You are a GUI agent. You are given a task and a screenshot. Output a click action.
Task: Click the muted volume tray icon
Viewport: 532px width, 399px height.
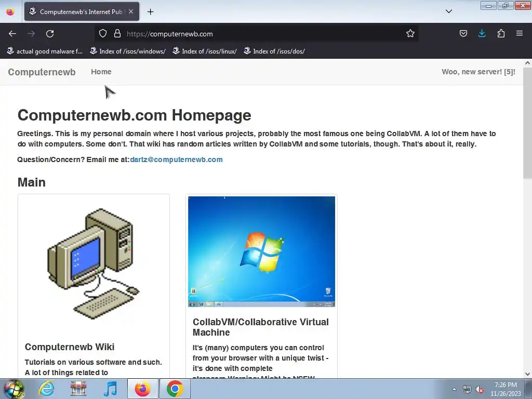[x=480, y=390]
